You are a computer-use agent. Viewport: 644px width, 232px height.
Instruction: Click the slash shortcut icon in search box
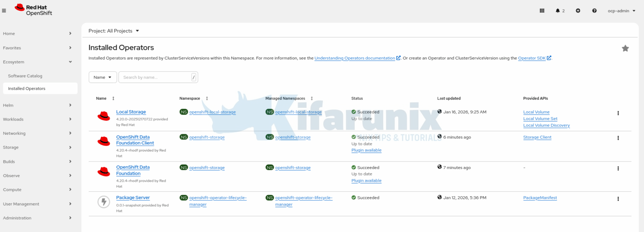[x=194, y=77]
